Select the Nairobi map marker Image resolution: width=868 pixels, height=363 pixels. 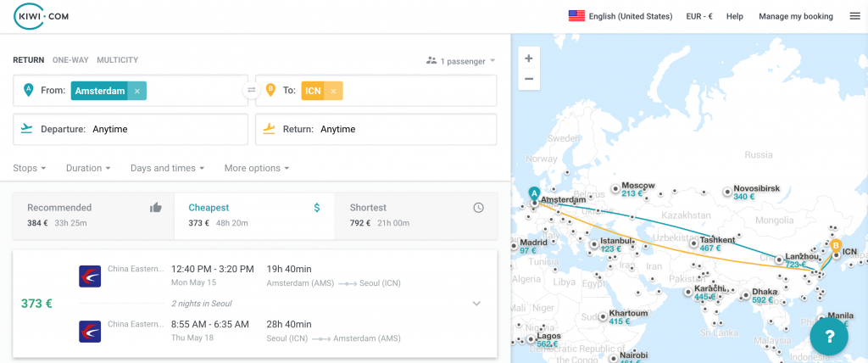click(614, 359)
